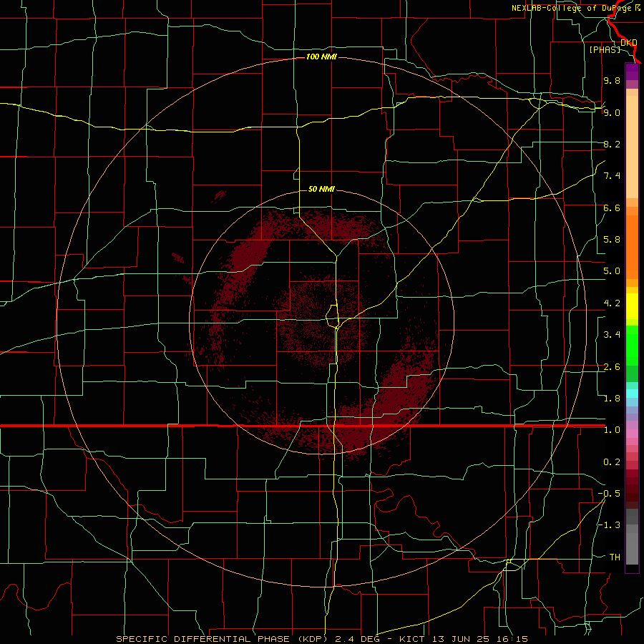Click the 8.2 value on the color scale

pos(612,144)
